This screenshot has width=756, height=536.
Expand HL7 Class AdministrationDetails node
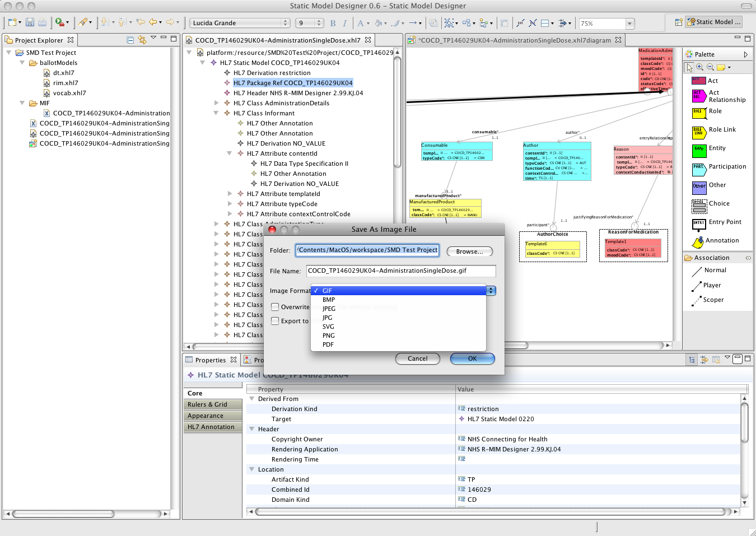tap(217, 103)
